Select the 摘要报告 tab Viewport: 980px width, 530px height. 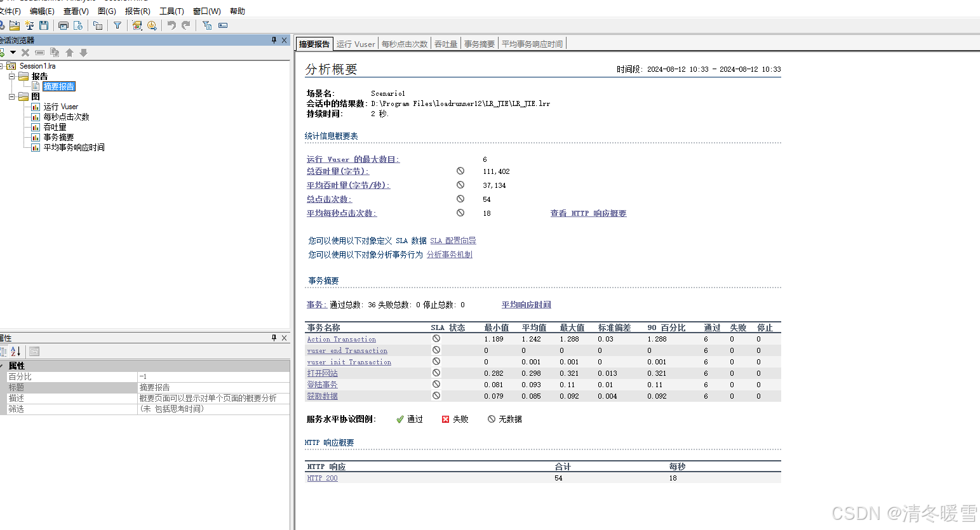pos(314,44)
